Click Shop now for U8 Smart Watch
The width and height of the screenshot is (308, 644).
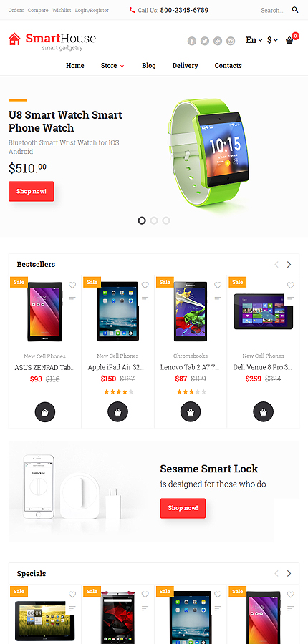(x=32, y=191)
